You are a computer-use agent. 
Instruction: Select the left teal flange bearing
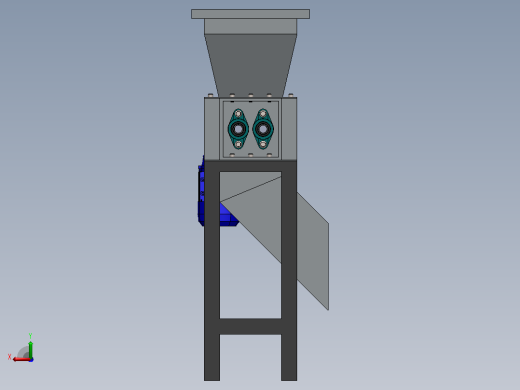tap(238, 129)
